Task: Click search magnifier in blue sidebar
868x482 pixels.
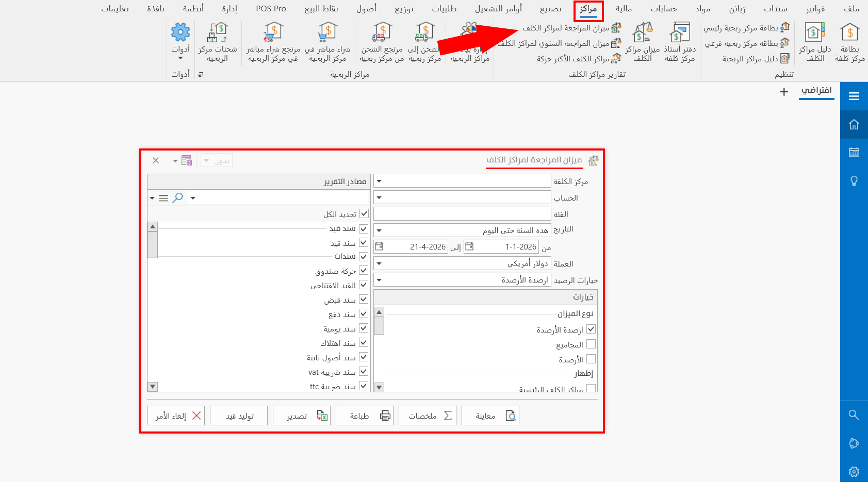Action: (x=854, y=415)
